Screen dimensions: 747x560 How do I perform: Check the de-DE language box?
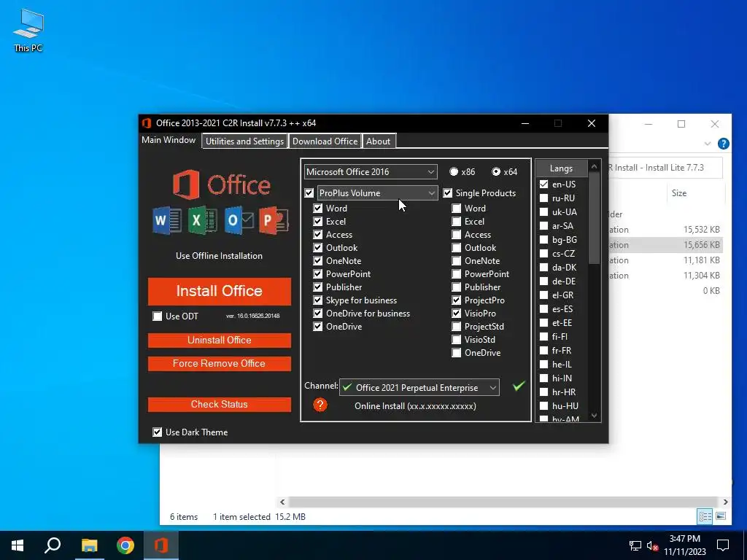[x=543, y=281]
